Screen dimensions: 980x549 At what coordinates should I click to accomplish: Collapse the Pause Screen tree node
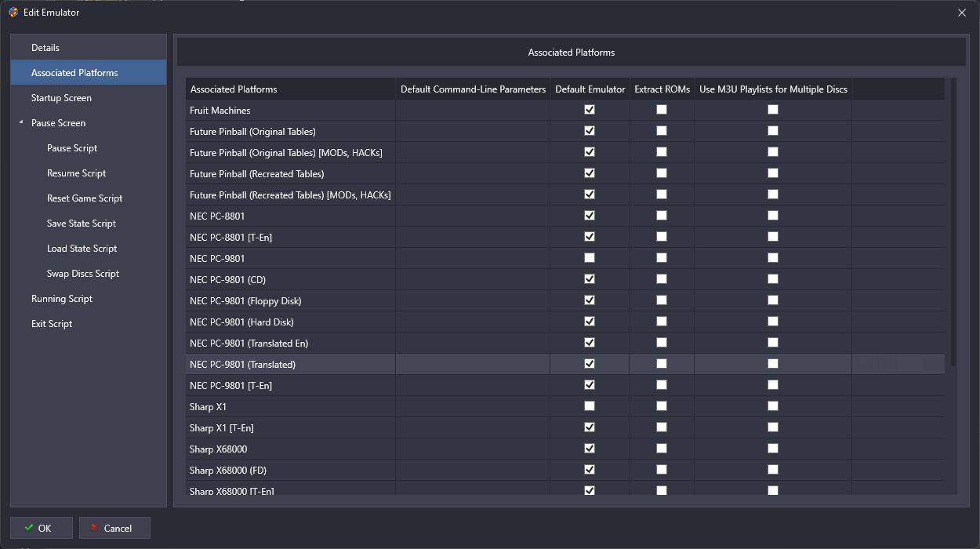(x=21, y=122)
